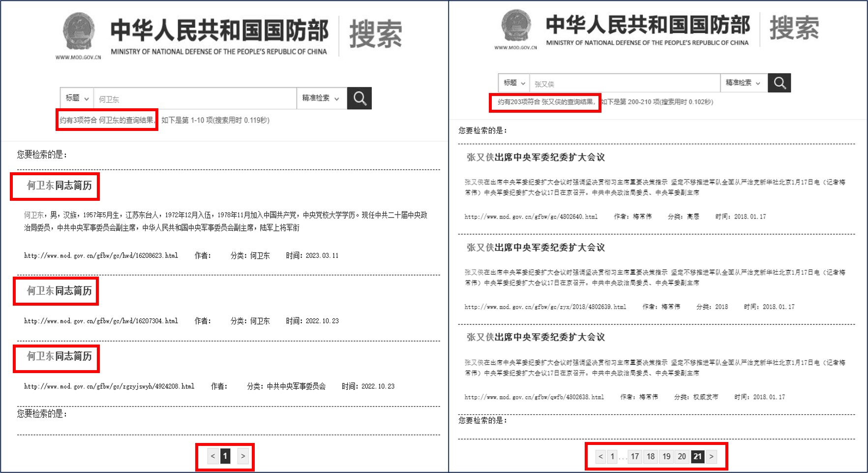Click previous page arrow in right pagination
Screen dimensions: 868x473
[x=600, y=456]
